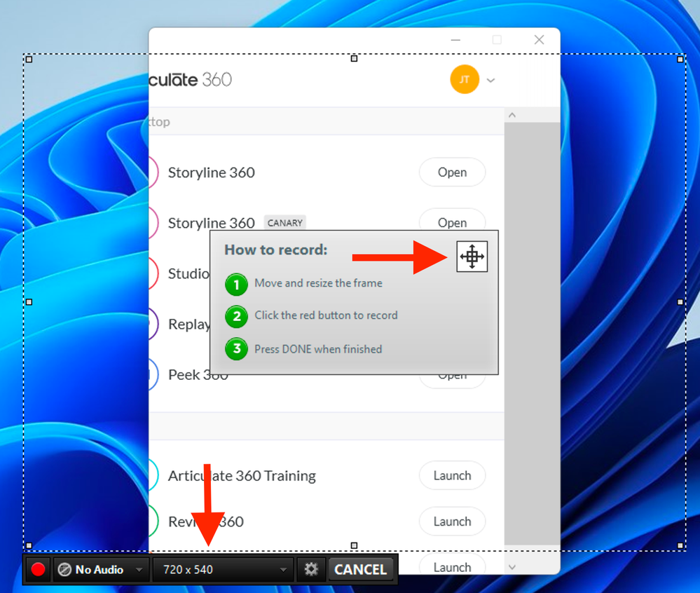
Task: Click the bottom-right corner frame handle
Action: coord(680,545)
